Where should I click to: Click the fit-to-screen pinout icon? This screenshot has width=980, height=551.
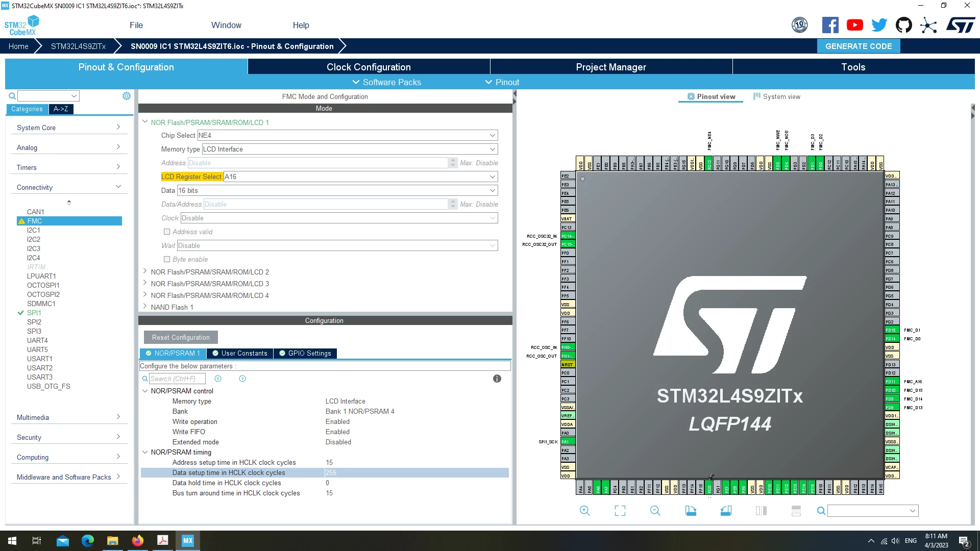[x=620, y=511]
